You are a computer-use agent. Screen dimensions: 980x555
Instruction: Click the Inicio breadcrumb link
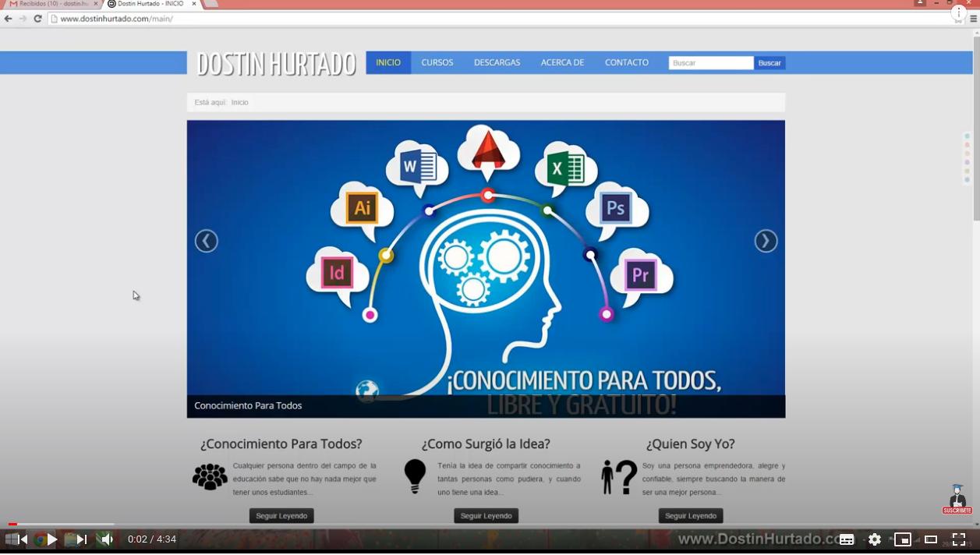click(x=239, y=102)
